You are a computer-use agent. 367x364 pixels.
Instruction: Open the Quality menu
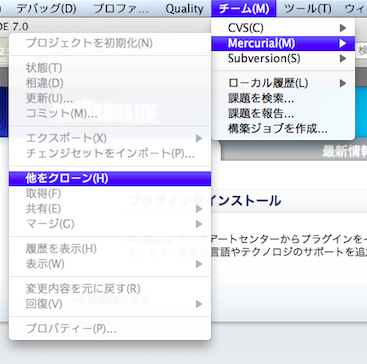[184, 9]
